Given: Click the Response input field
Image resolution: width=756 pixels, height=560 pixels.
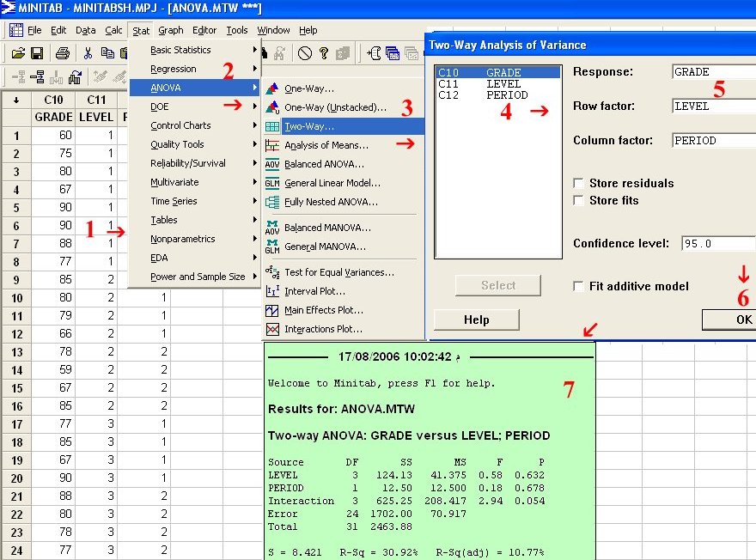Looking at the screenshot, I should tap(714, 72).
